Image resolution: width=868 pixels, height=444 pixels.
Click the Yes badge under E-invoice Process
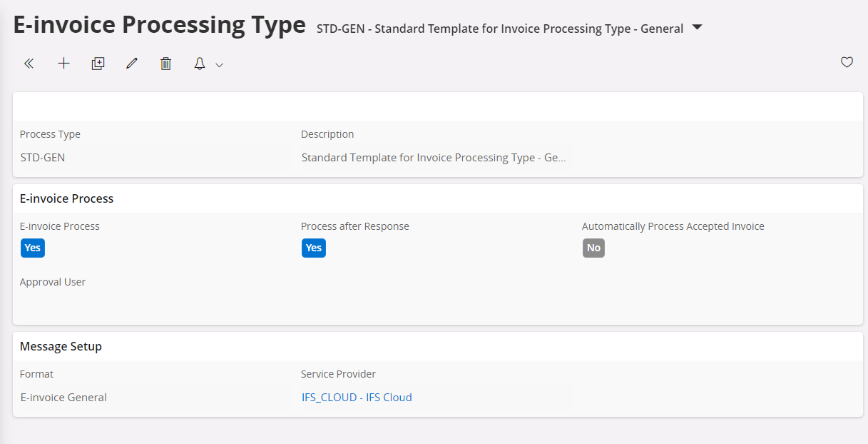(x=32, y=248)
